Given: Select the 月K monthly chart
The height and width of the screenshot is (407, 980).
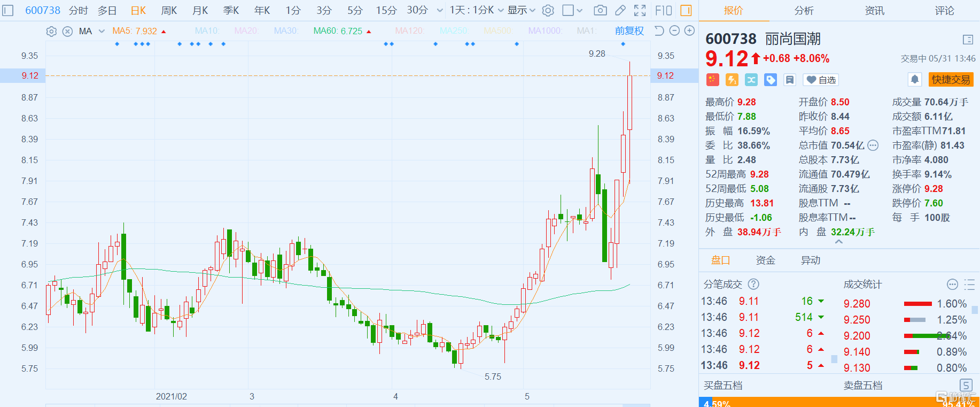Looking at the screenshot, I should (x=200, y=10).
